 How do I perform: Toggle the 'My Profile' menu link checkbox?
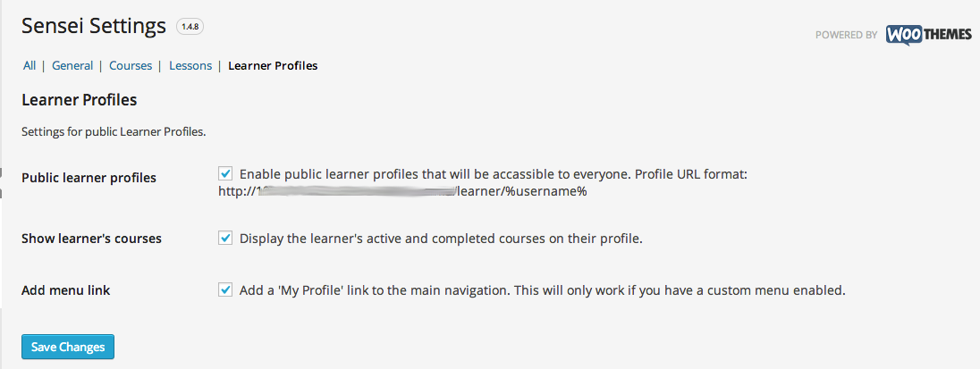pyautogui.click(x=225, y=290)
